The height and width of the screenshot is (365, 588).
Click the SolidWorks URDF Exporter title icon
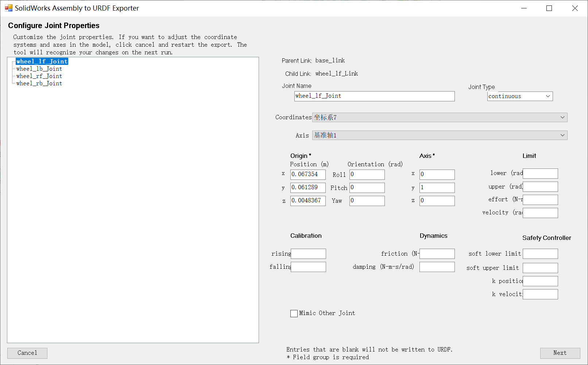coord(8,8)
